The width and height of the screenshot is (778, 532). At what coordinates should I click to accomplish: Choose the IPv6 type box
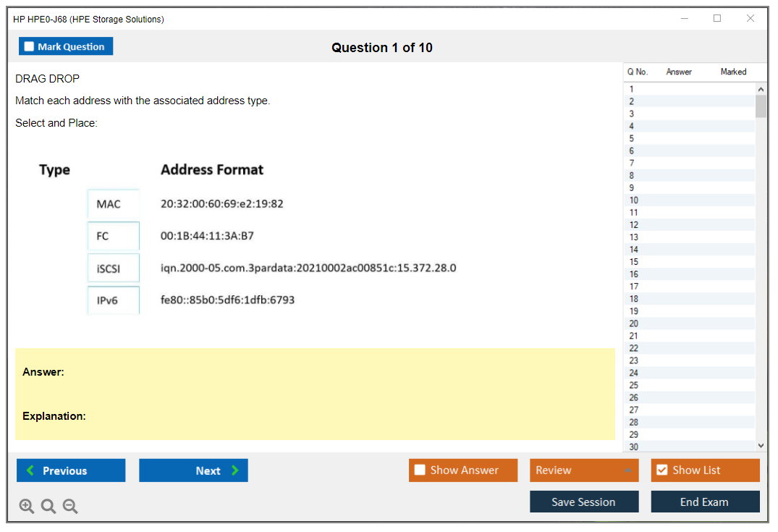[113, 300]
